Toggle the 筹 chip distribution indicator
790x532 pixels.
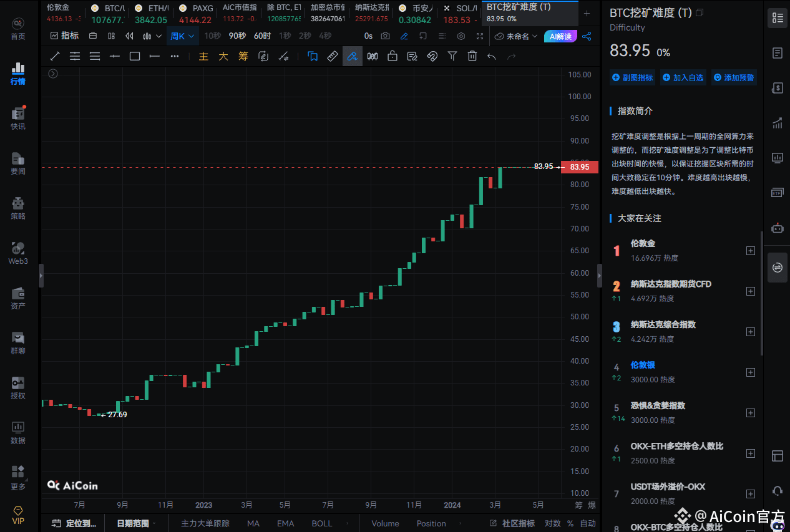243,56
